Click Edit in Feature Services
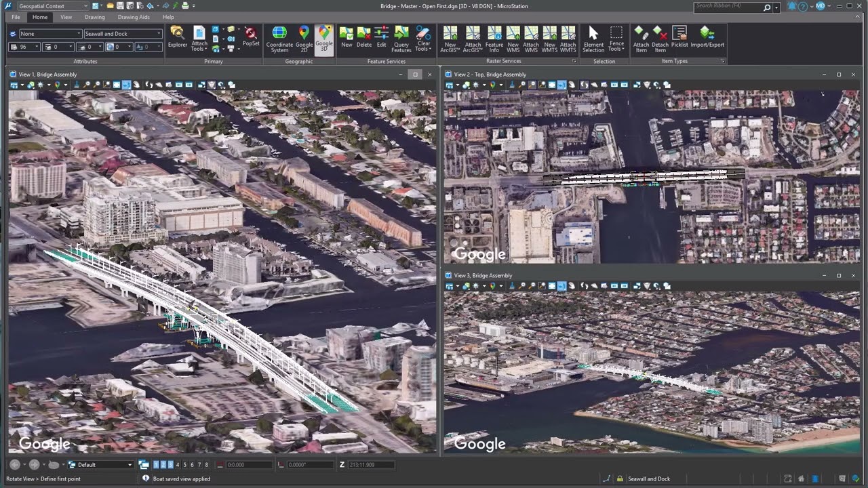The height and width of the screenshot is (488, 868). (382, 37)
